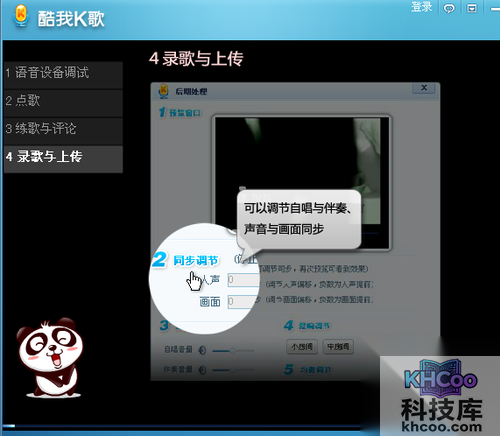Click the 同步调节 section heading
The height and width of the screenshot is (436, 500).
coord(195,260)
